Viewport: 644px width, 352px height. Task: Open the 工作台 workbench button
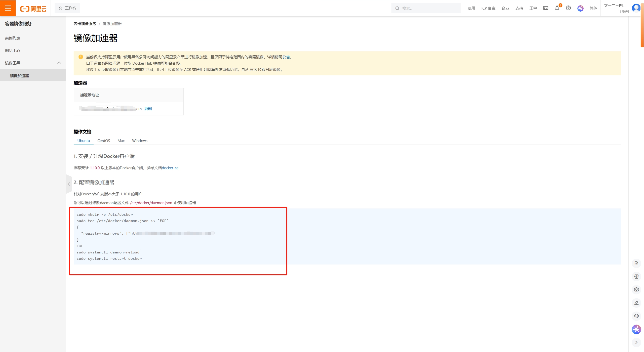click(x=67, y=8)
